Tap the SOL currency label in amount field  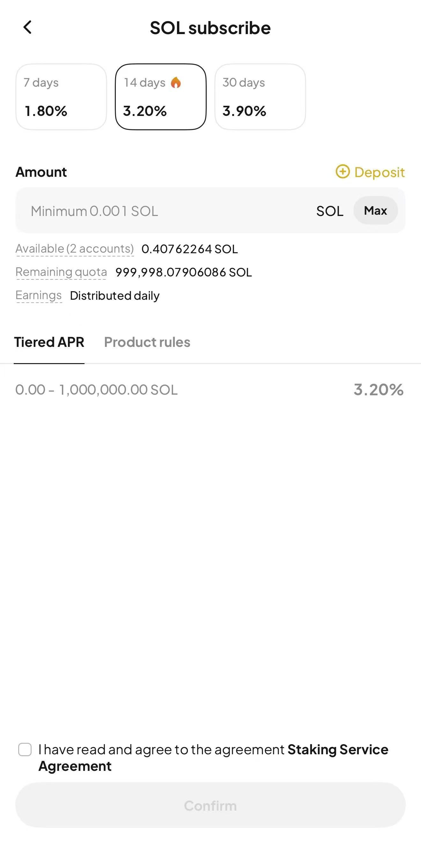click(x=329, y=211)
